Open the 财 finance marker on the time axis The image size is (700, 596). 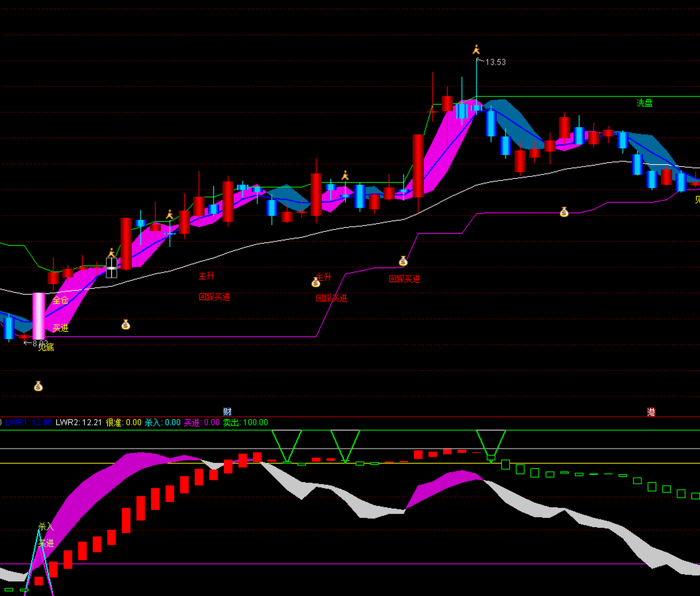tap(227, 412)
